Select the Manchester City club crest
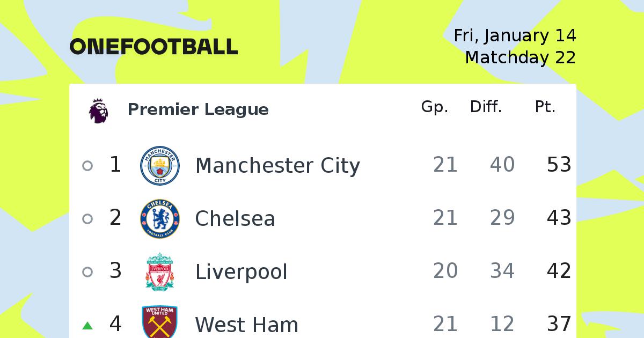 pos(160,166)
